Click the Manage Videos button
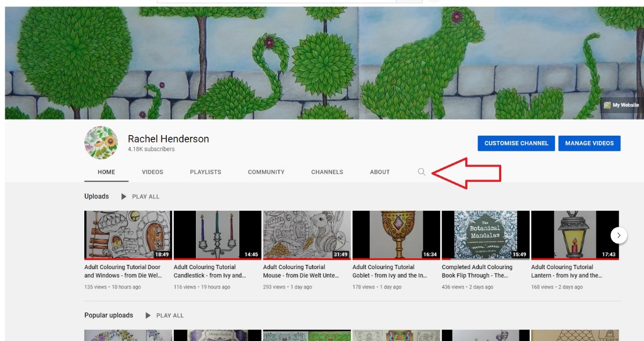This screenshot has width=644, height=341. [x=589, y=143]
